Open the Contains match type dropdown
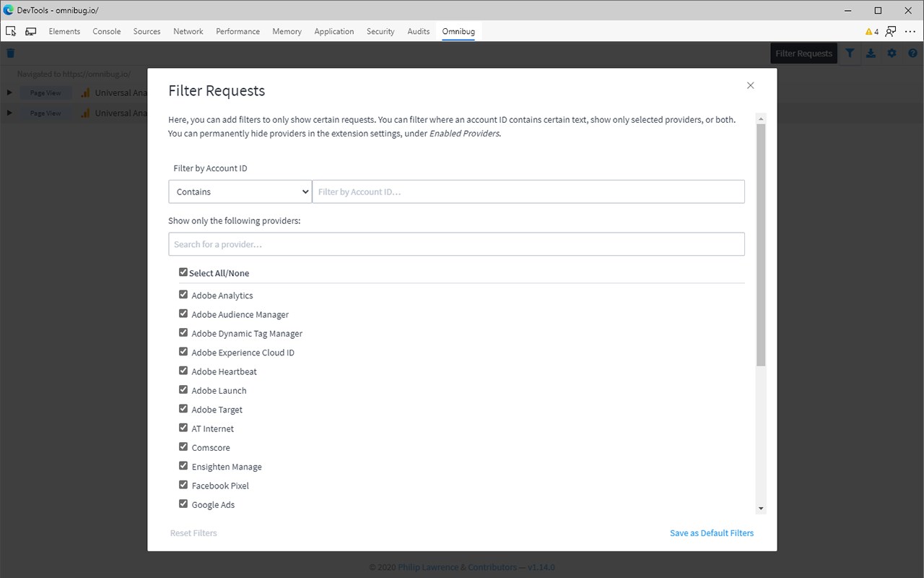 240,191
